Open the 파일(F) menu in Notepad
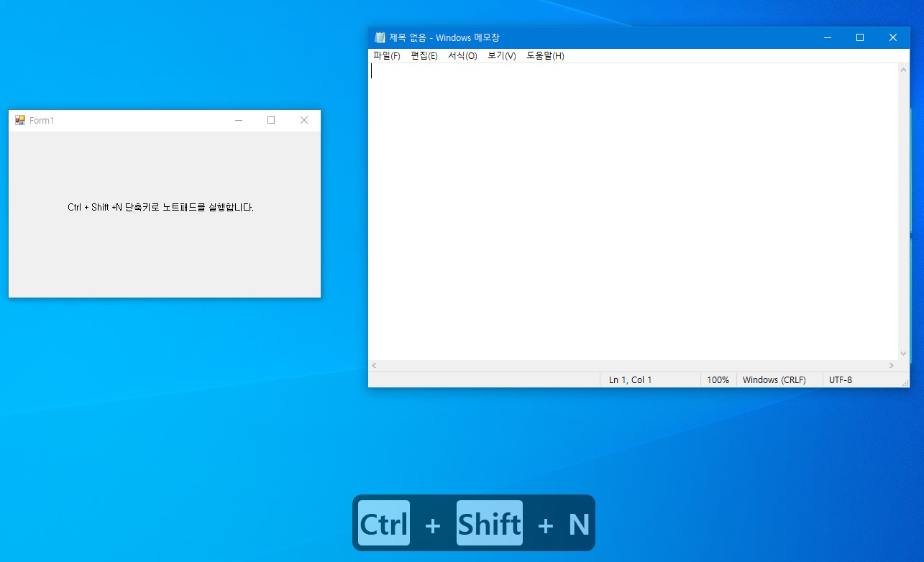The image size is (924, 562). point(387,56)
